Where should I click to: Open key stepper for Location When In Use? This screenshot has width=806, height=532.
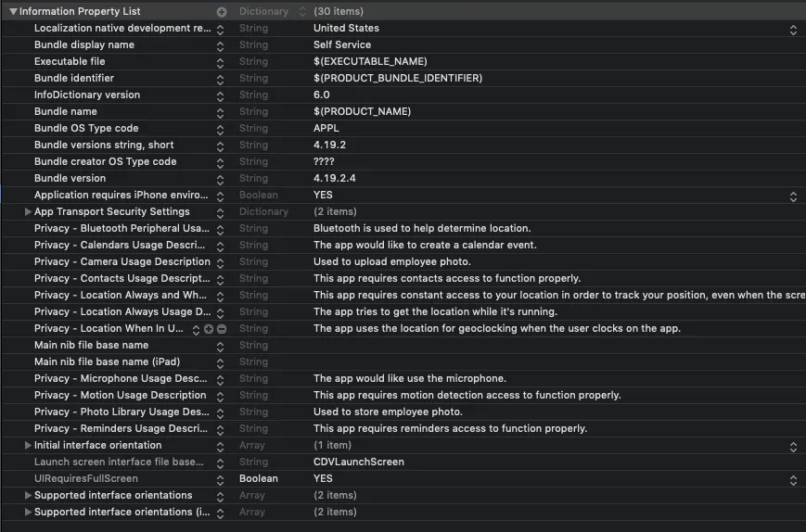[196, 329]
